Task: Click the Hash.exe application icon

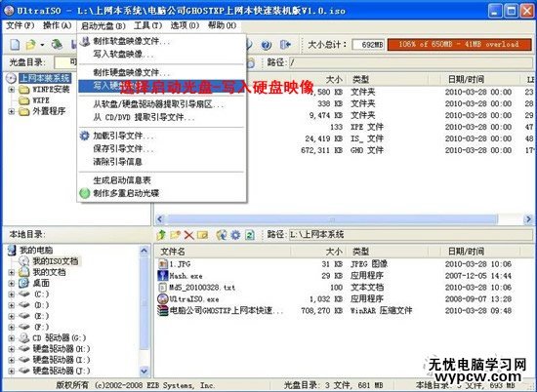Action: click(163, 275)
